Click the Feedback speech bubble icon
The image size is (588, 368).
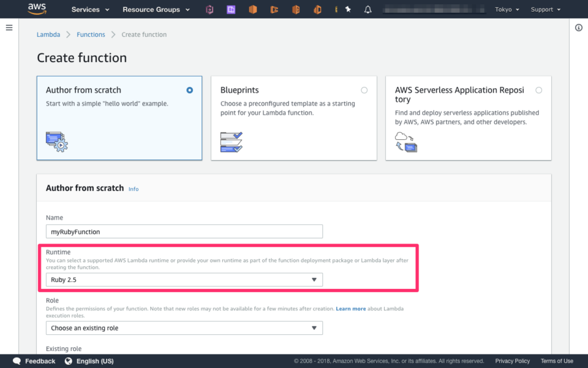(x=17, y=361)
